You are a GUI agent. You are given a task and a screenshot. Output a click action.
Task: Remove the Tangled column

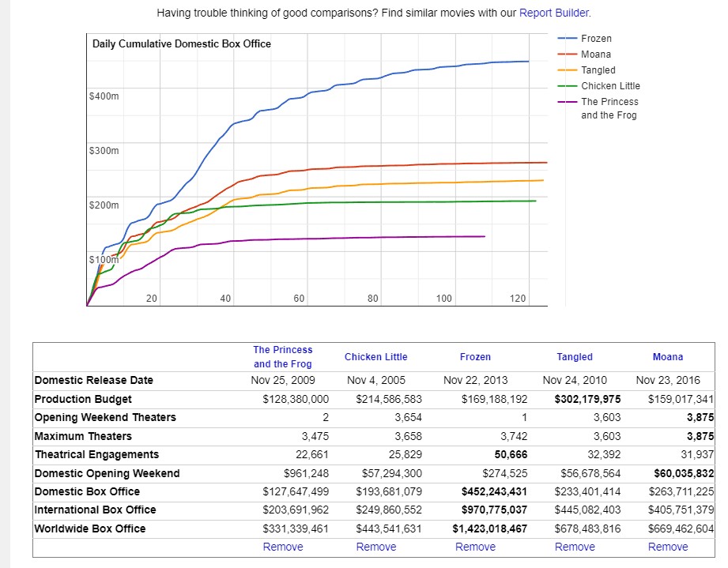point(575,547)
